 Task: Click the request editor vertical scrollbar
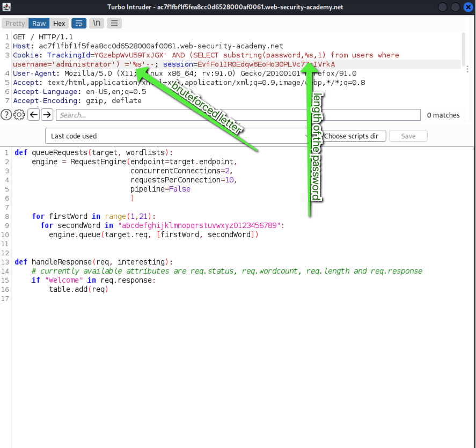[463, 49]
